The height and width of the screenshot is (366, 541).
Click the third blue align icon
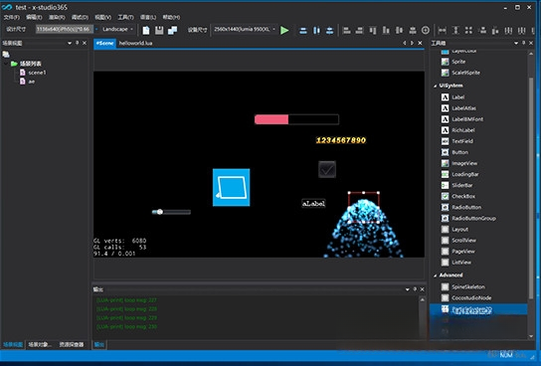[329, 30]
